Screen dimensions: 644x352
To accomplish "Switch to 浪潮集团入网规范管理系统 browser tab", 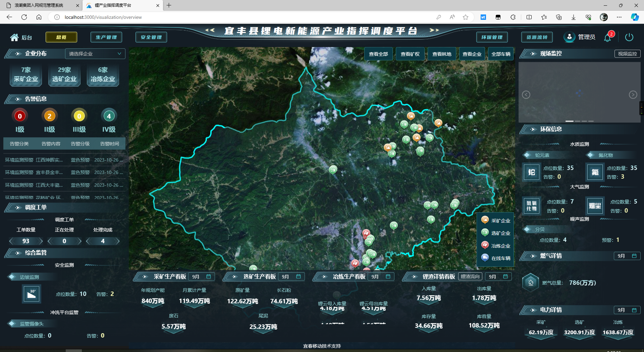I will pos(42,5).
